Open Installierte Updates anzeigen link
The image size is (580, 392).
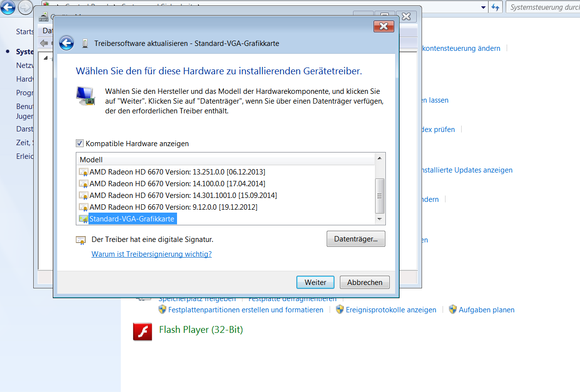coord(467,170)
